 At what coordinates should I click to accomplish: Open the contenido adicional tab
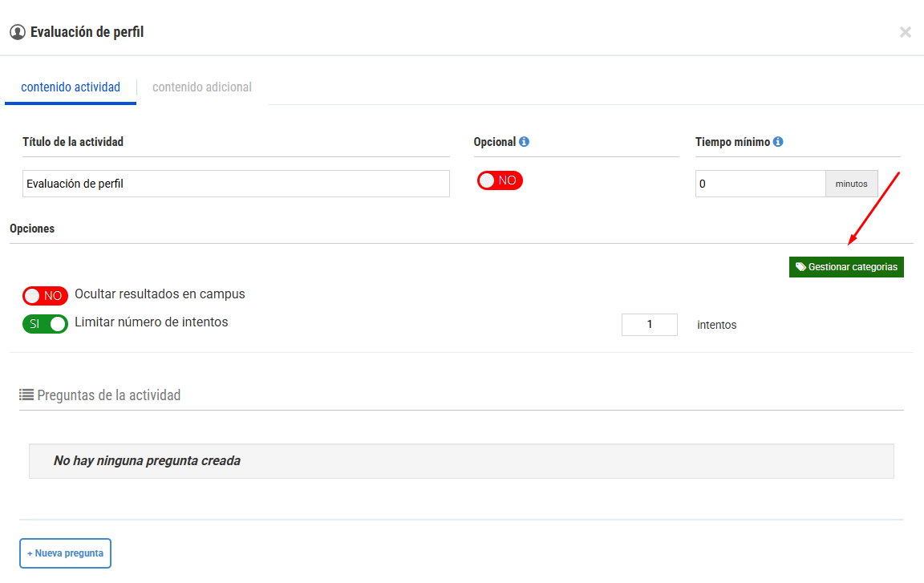pos(202,87)
